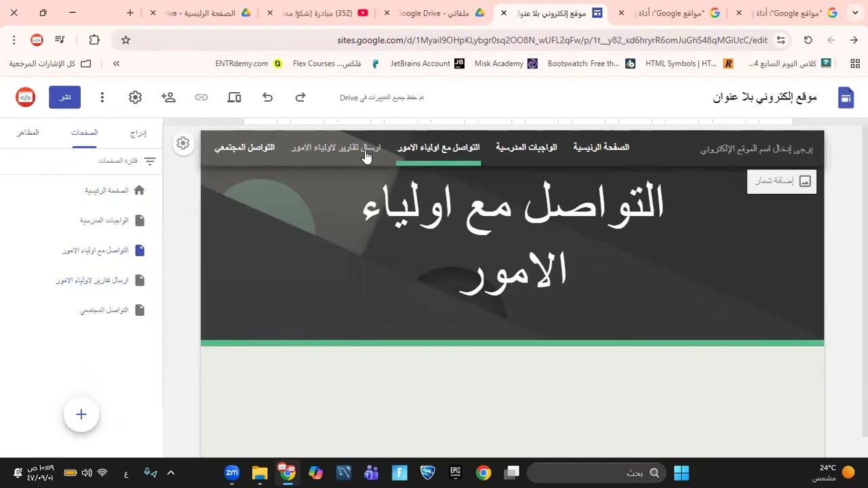Open the Flex Courses bookmark
This screenshot has width=868, height=488.
coord(336,64)
